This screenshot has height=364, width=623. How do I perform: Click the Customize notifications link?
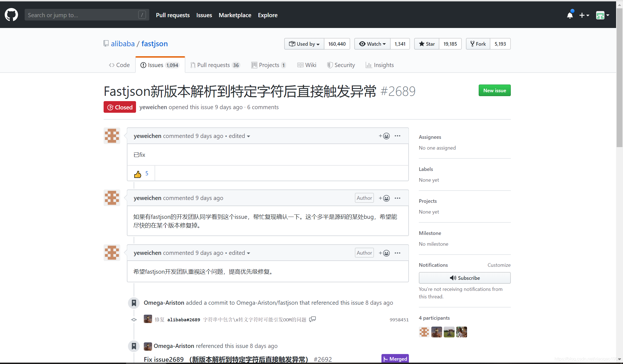499,265
